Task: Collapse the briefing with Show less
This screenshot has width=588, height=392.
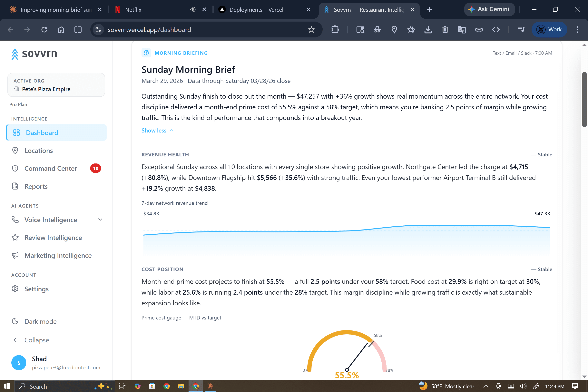Action: 157,130
